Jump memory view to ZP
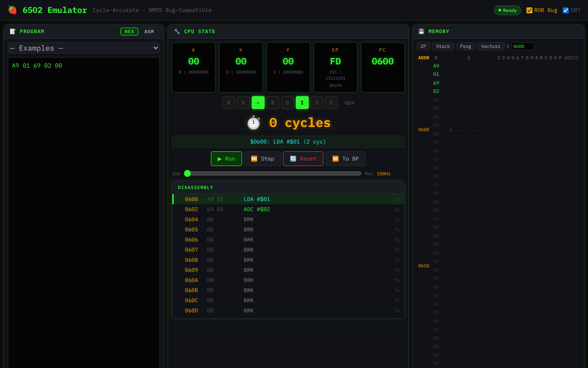 click(x=424, y=46)
